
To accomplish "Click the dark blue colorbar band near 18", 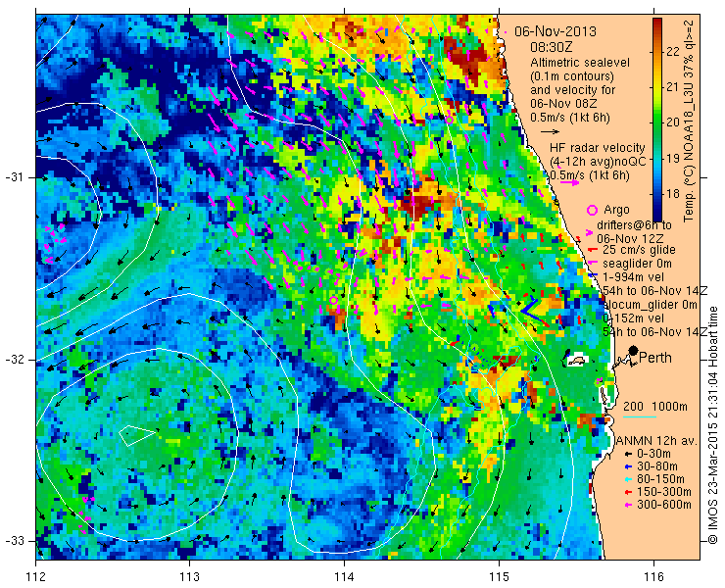I will point(657,197).
